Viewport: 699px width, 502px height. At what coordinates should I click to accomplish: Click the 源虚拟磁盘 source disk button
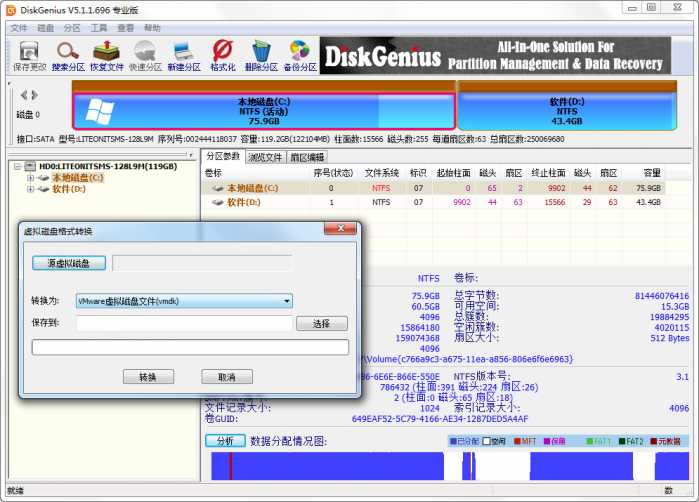(69, 263)
